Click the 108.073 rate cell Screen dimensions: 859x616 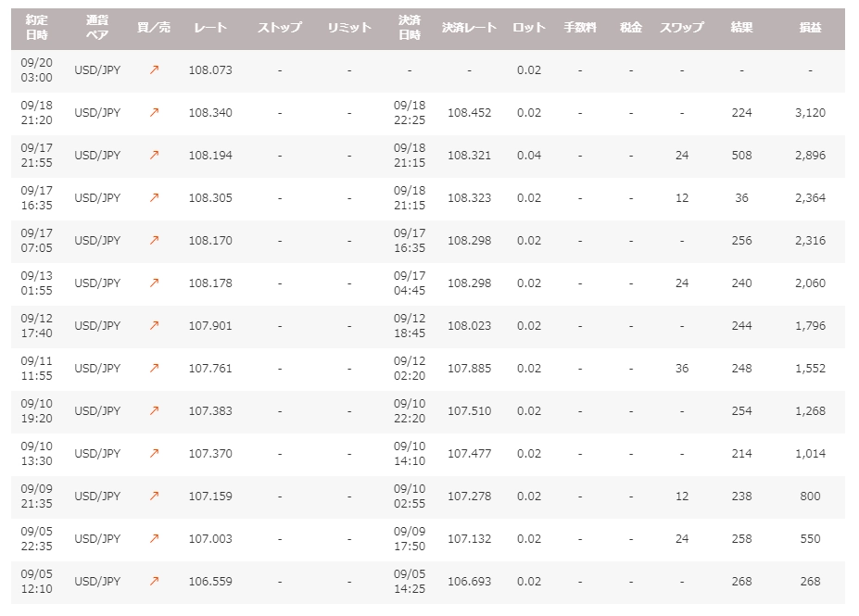pyautogui.click(x=210, y=69)
